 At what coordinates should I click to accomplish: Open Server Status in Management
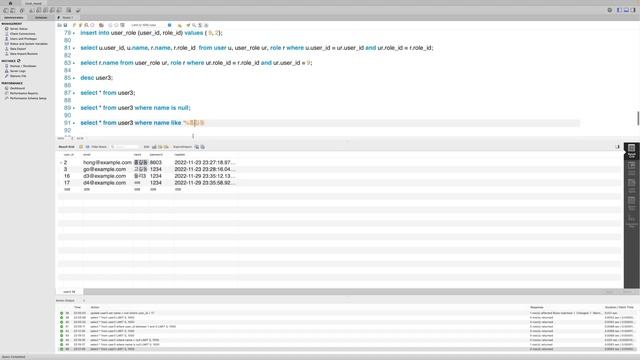pos(18,29)
